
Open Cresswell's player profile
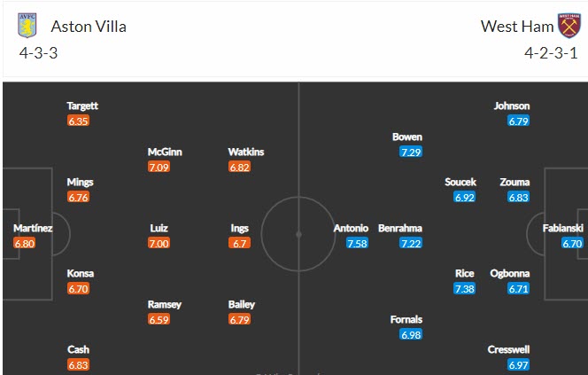pos(508,349)
